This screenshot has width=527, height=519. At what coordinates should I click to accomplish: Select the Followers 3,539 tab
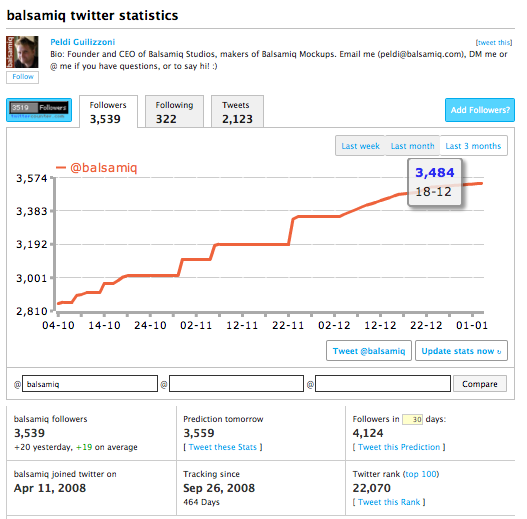(108, 112)
